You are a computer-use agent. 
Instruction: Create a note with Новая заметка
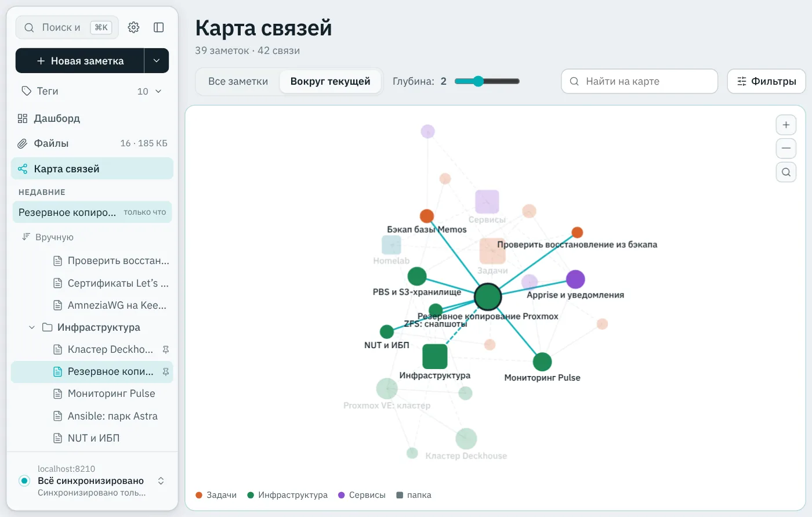[80, 61]
